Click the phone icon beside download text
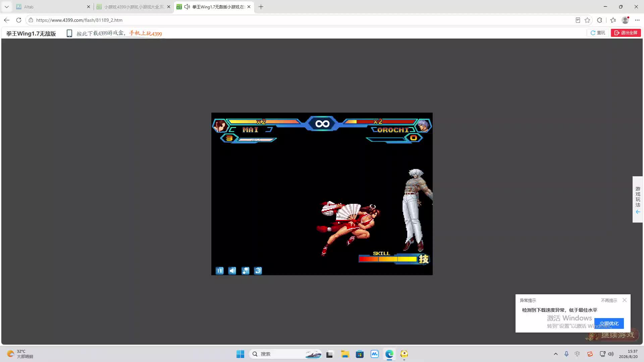This screenshot has width=644, height=362. [69, 33]
